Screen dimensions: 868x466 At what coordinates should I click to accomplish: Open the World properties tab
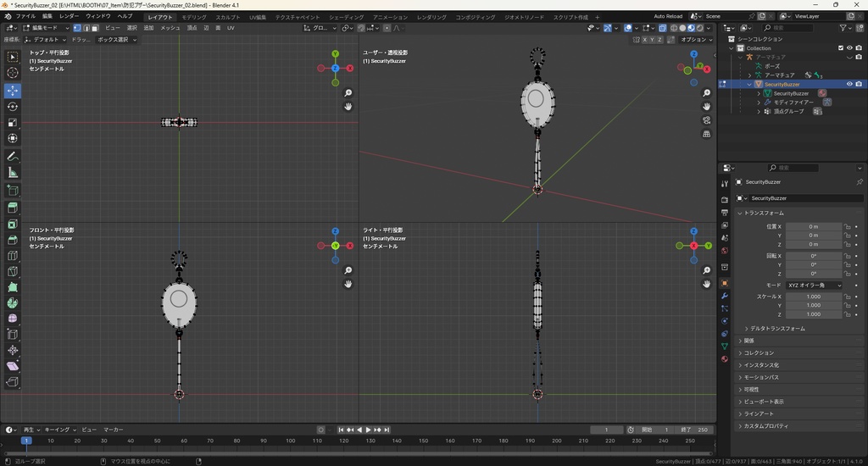[725, 251]
